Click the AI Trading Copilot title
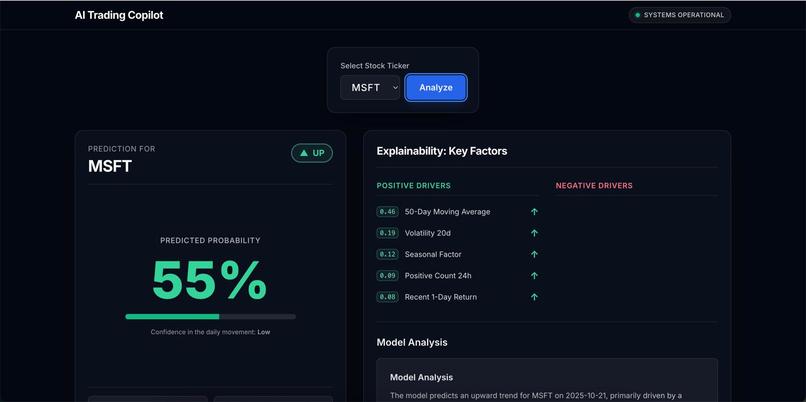 [119, 15]
